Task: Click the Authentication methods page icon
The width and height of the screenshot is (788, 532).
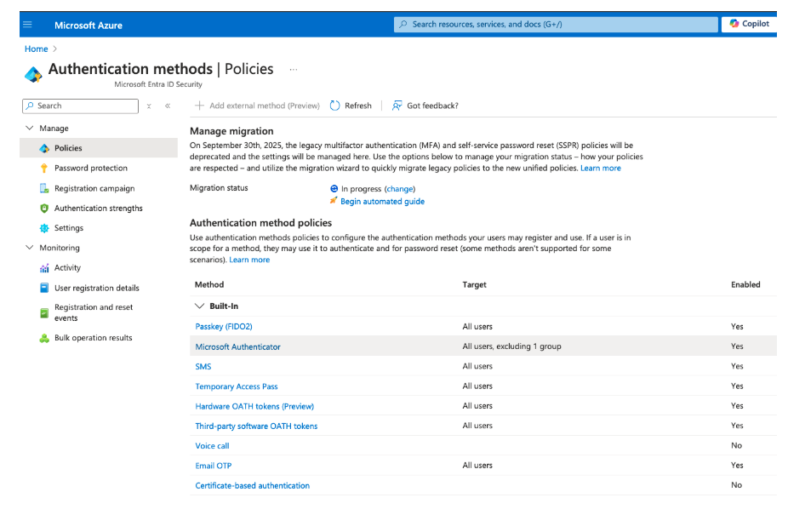Action: click(33, 74)
